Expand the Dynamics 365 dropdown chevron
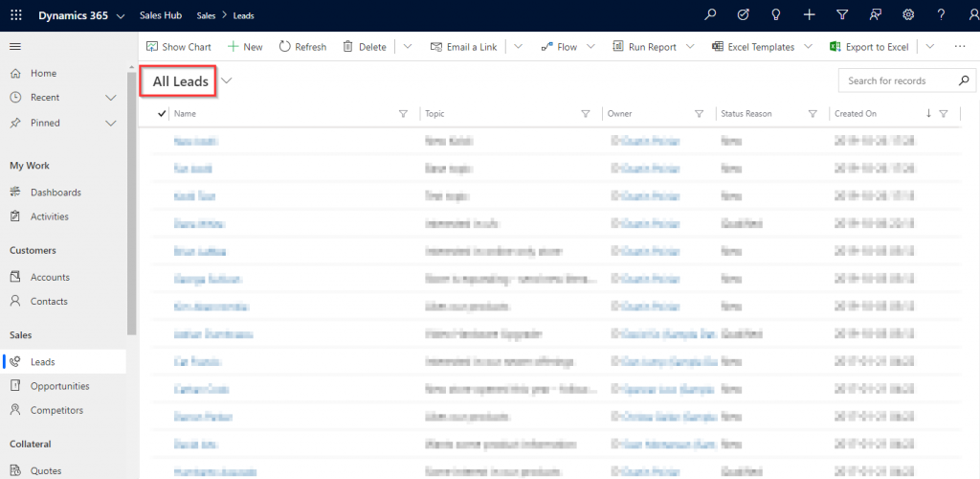 (x=121, y=16)
